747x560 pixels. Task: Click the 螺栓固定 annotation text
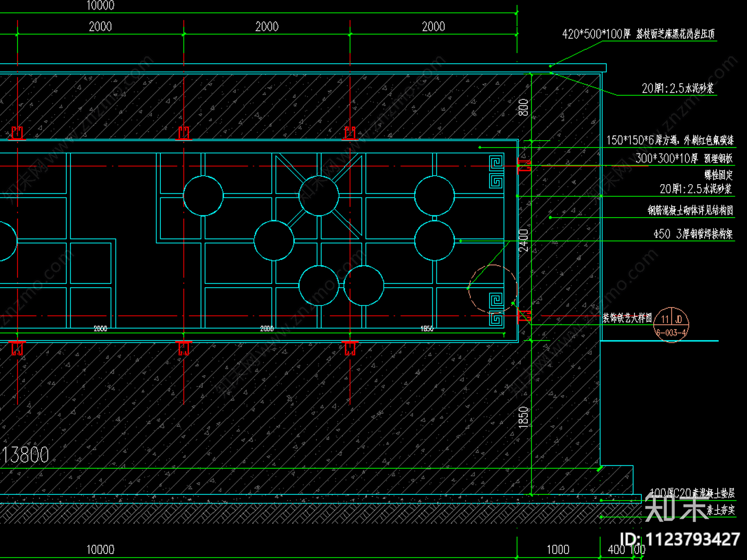[718, 175]
